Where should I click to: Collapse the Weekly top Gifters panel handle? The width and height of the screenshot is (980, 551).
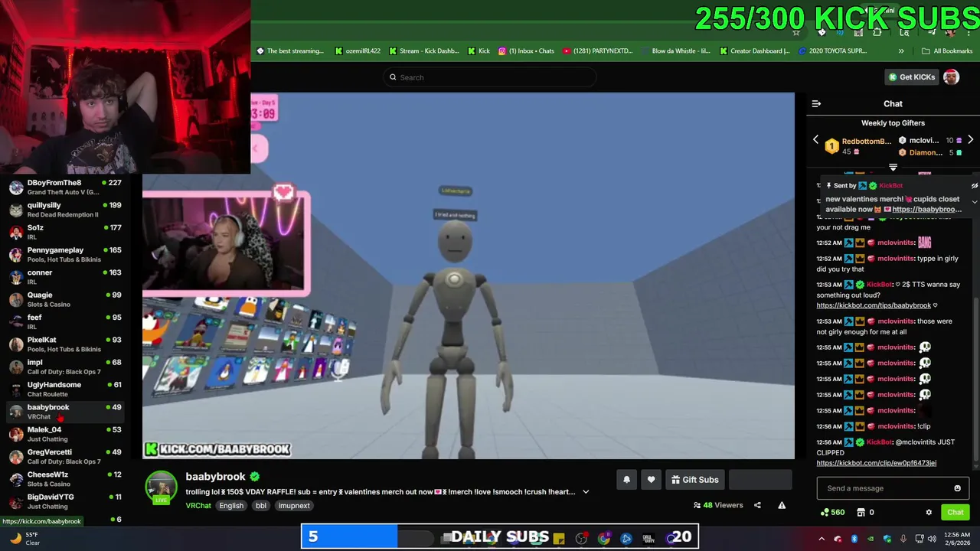(893, 167)
